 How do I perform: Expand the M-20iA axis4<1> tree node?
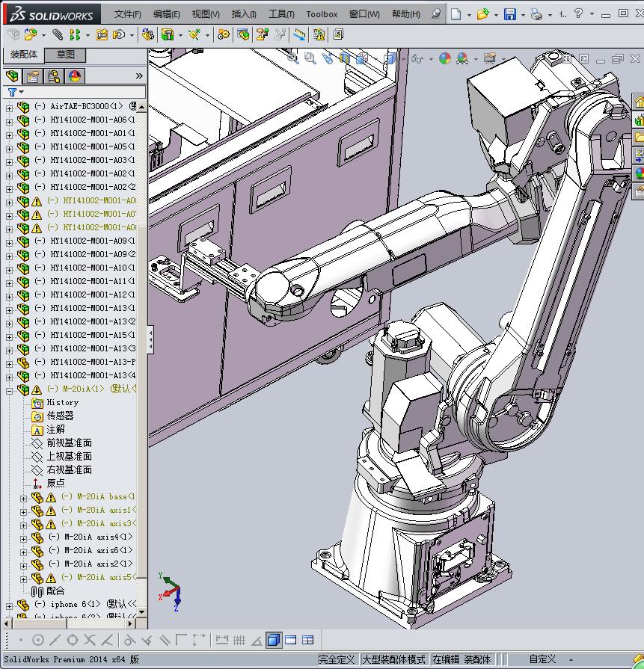(23, 537)
